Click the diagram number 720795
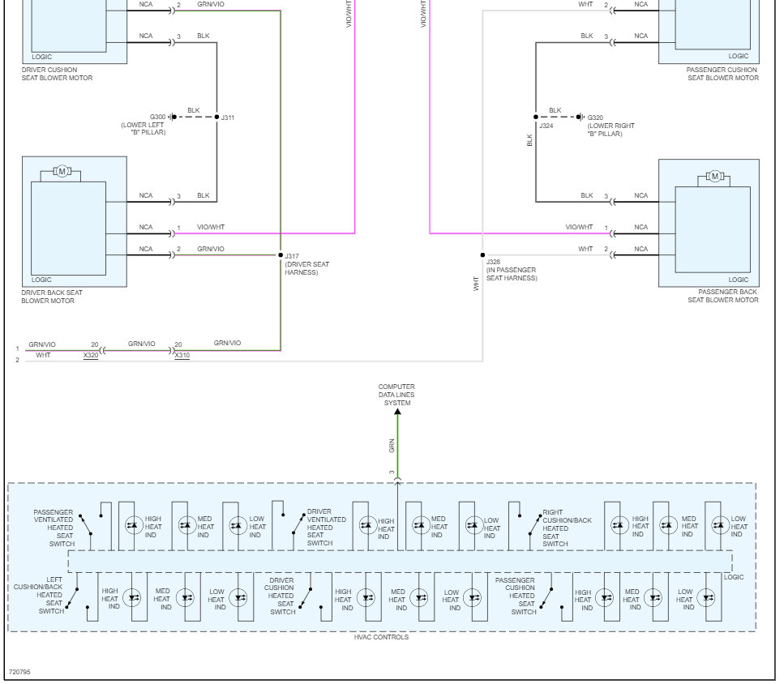 point(19,672)
